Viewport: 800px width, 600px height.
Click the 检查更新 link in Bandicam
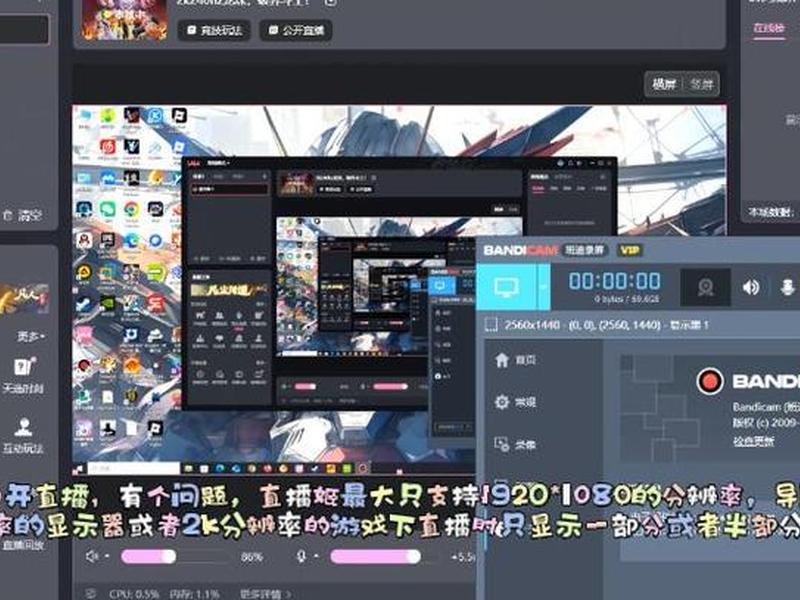pyautogui.click(x=754, y=441)
